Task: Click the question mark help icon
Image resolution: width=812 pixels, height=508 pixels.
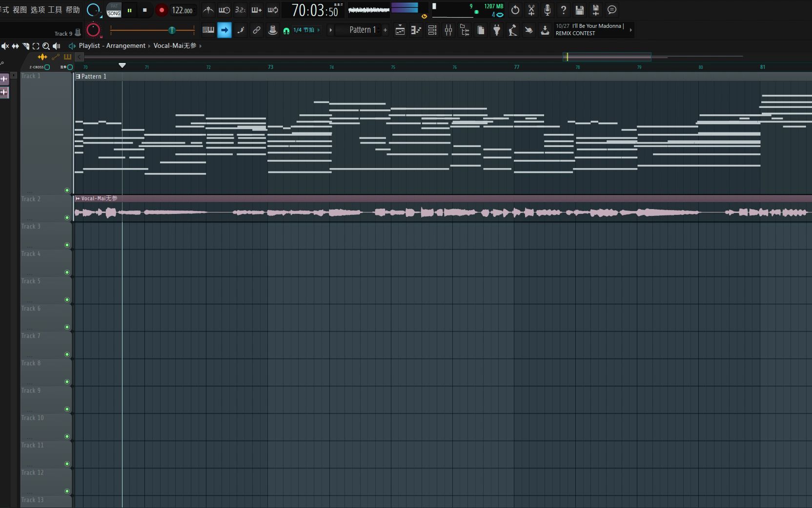Action: coord(564,10)
